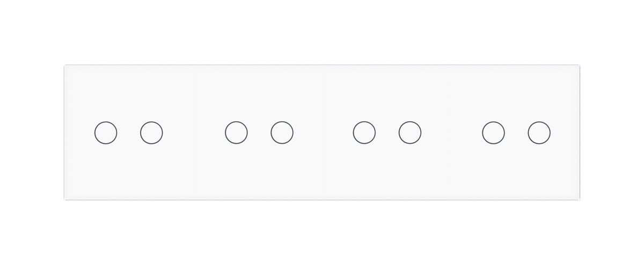Click between the third pair's two circle buttons
644x265 pixels.
(387, 132)
